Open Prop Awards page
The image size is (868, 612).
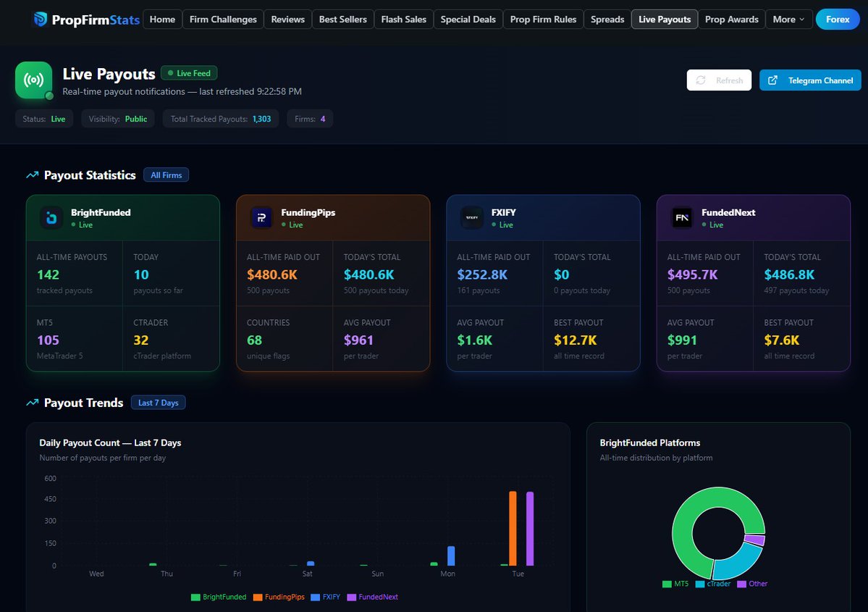click(732, 20)
